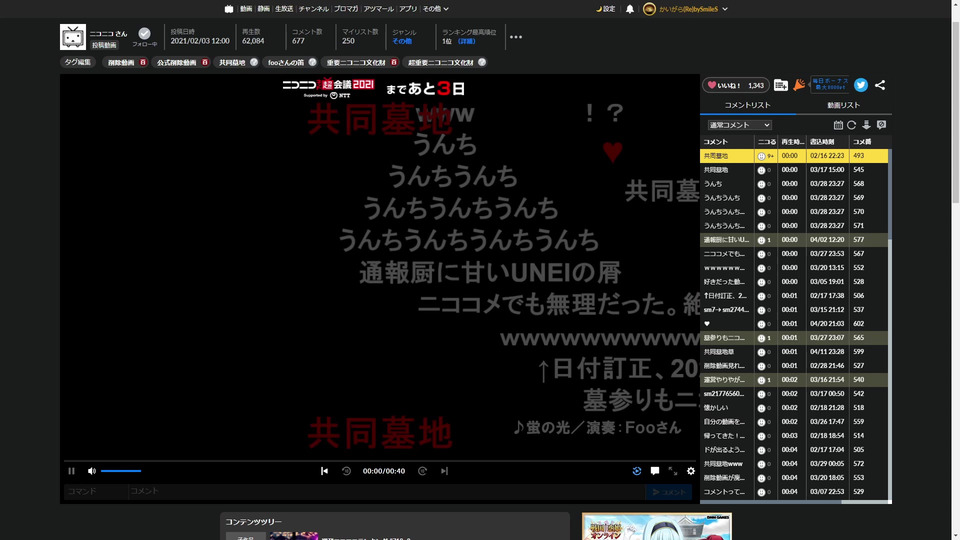The width and height of the screenshot is (960, 540).
Task: Sort by 書込時刻 column header
Action: pos(828,141)
